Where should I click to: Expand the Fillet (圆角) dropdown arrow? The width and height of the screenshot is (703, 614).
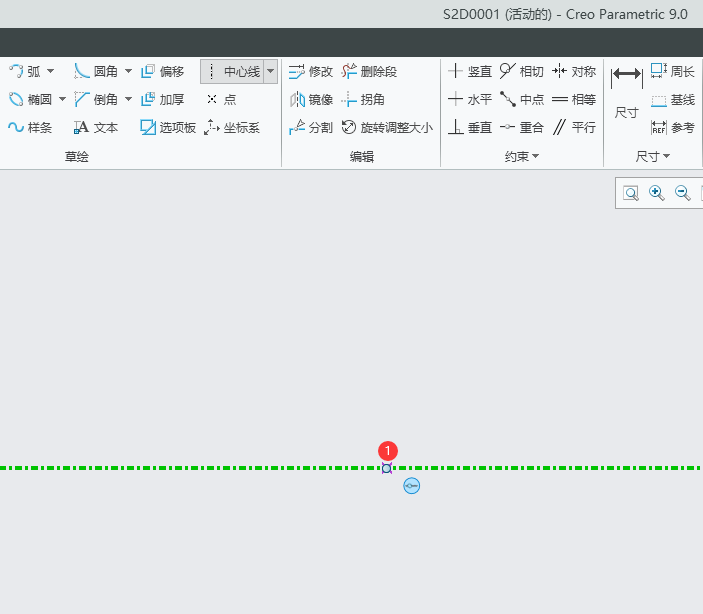(x=128, y=71)
